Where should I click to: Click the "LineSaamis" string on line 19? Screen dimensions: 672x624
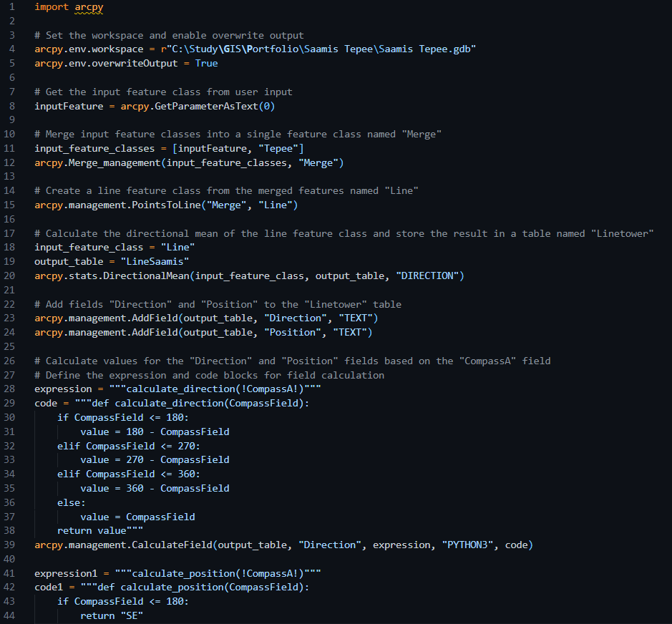tap(155, 261)
